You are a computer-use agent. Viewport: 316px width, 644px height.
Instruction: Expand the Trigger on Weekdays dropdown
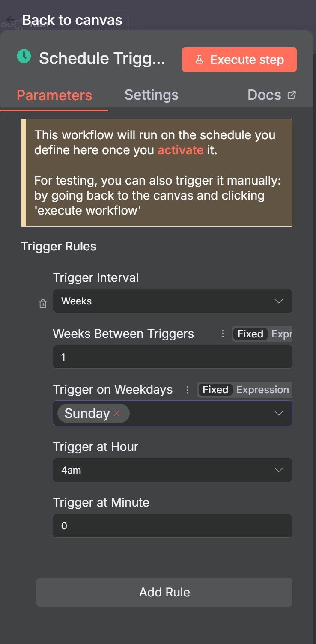[279, 413]
